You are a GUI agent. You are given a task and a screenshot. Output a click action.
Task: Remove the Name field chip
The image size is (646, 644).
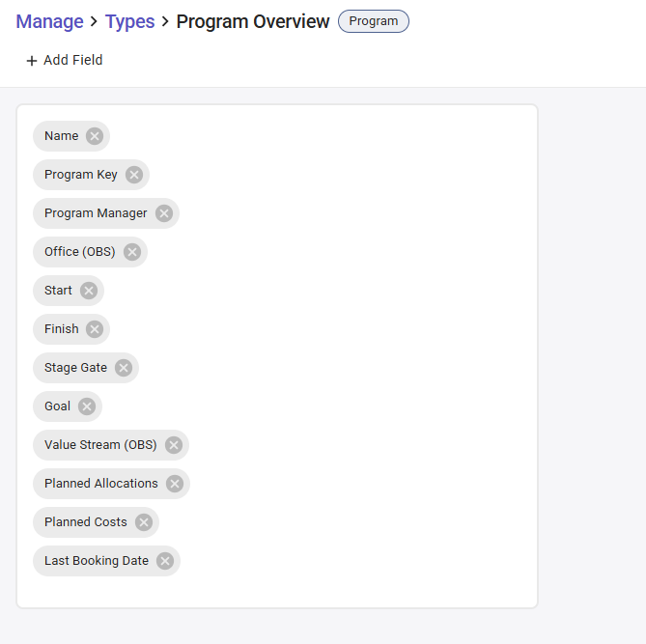pyautogui.click(x=95, y=136)
